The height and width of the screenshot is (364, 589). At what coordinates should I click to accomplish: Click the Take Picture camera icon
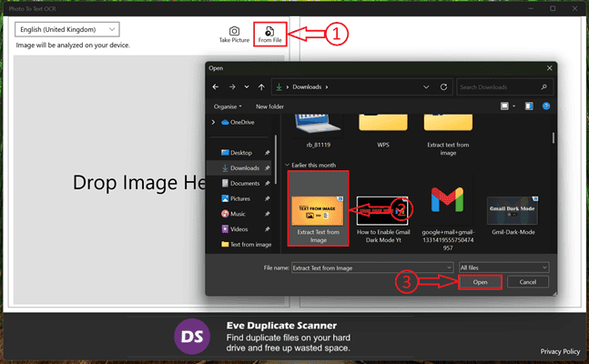click(x=234, y=31)
